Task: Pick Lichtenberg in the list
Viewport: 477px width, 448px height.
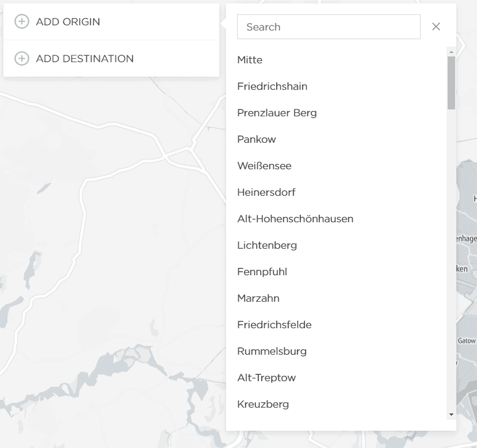Action: point(267,245)
